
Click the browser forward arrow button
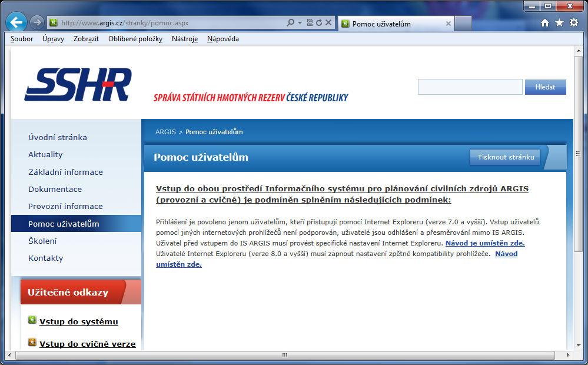[36, 22]
